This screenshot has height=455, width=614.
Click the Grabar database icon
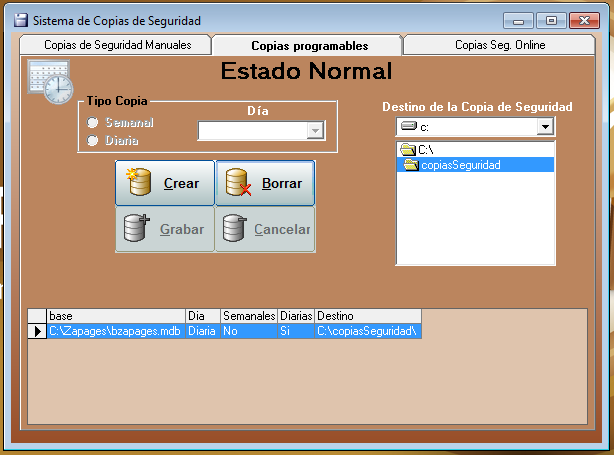point(137,229)
